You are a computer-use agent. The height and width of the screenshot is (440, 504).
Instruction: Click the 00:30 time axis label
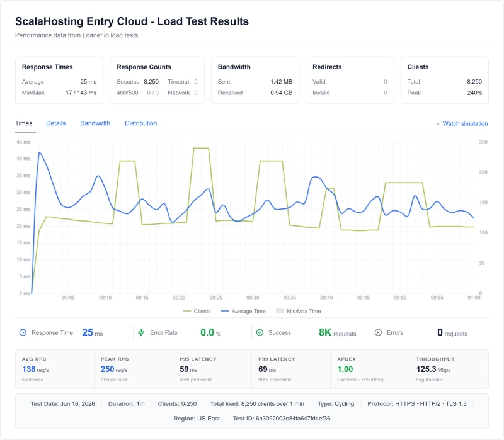[253, 298]
